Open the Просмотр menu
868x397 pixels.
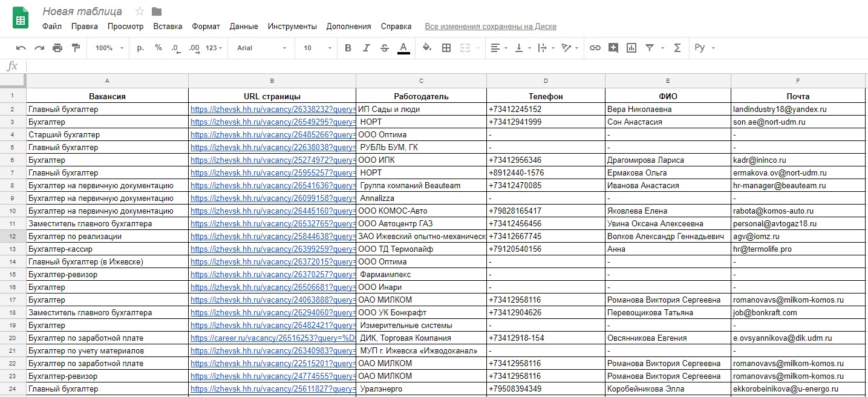pos(126,27)
